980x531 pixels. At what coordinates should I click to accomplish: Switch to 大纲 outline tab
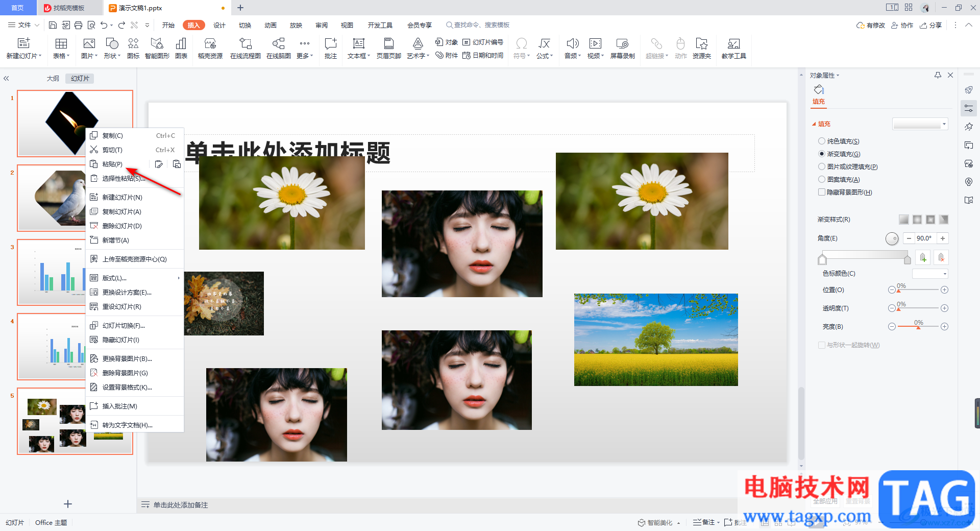pos(53,79)
